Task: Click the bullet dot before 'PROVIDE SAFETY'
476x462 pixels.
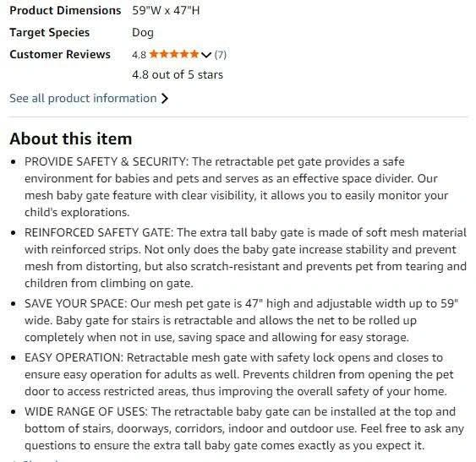Action: (x=13, y=162)
